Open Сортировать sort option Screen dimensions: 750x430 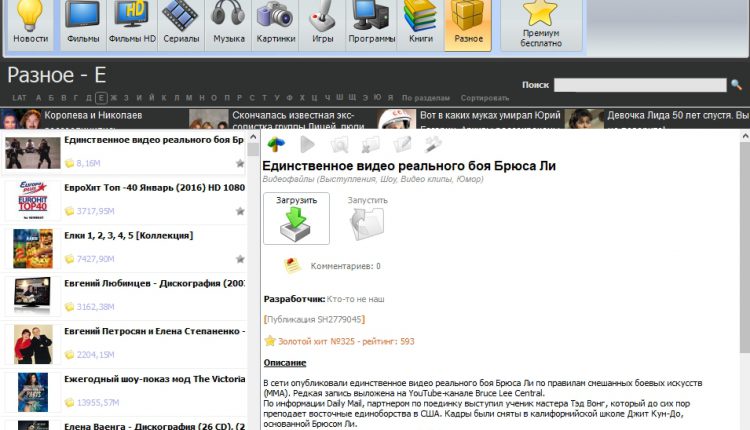(x=485, y=98)
